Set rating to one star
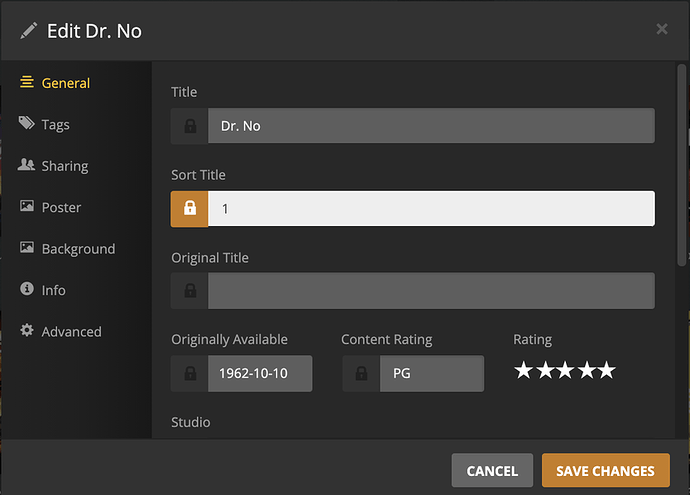Screen dimensions: 690x495 [524, 370]
